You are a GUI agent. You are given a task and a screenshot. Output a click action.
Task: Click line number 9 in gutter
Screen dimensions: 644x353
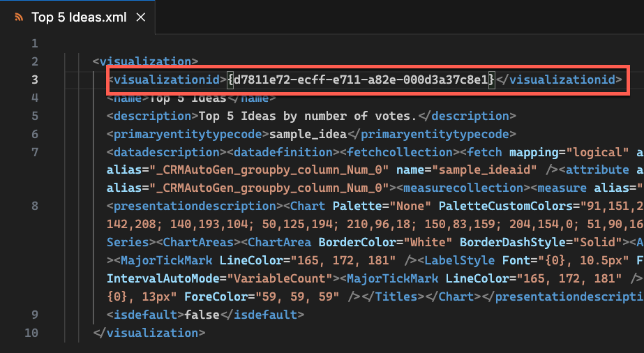point(34,315)
